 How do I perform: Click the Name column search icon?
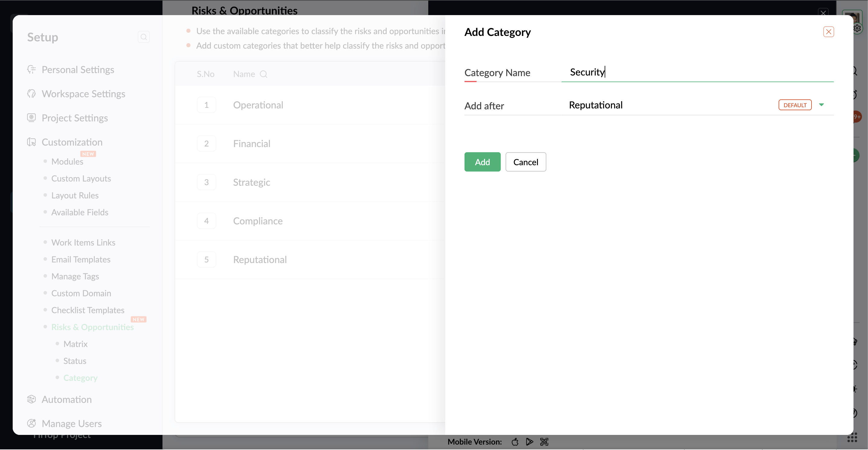coord(263,74)
